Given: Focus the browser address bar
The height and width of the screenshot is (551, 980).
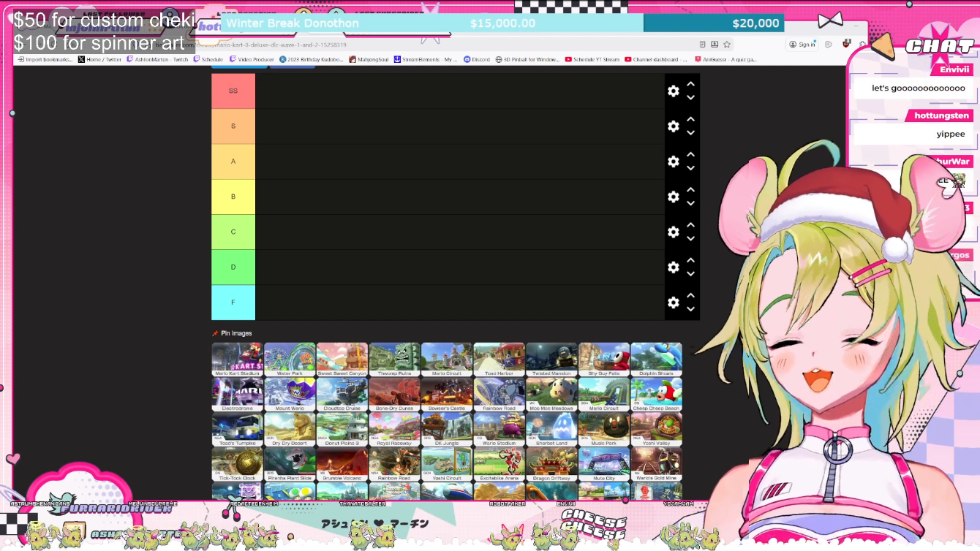Looking at the screenshot, I should tap(446, 45).
